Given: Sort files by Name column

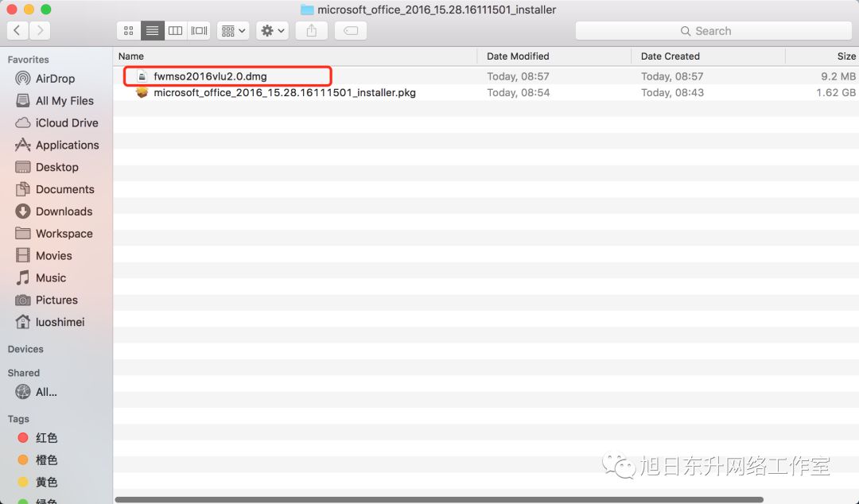Looking at the screenshot, I should (295, 56).
